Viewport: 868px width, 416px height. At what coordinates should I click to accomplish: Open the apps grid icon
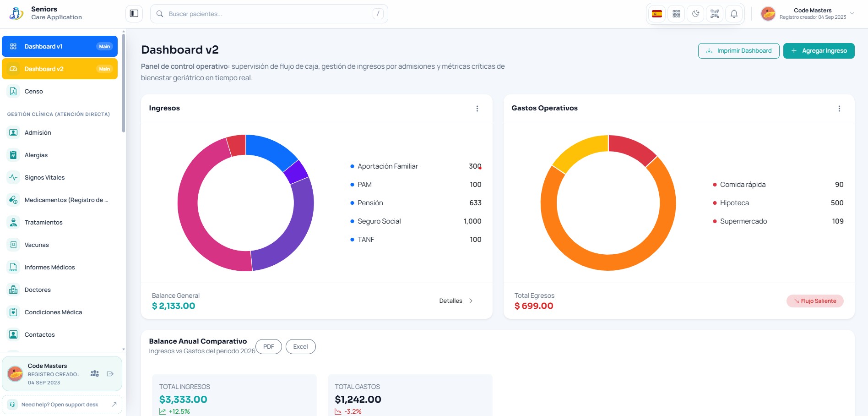676,14
